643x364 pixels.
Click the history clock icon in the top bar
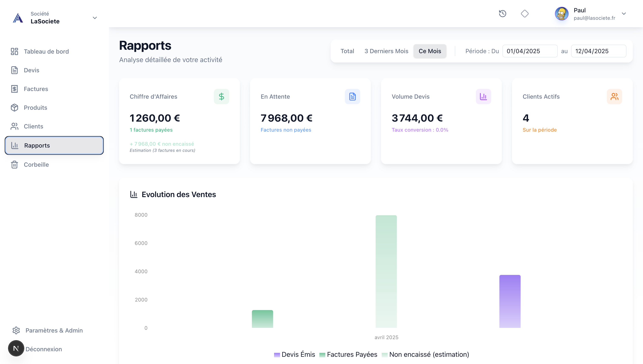(502, 14)
